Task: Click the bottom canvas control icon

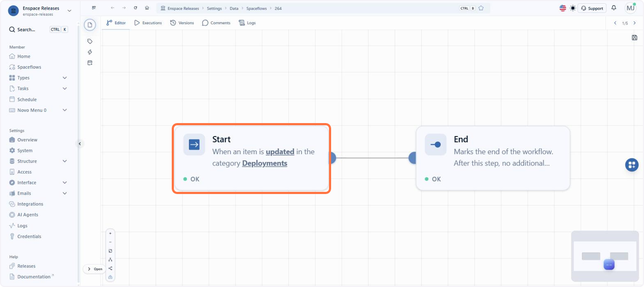Action: [x=110, y=277]
